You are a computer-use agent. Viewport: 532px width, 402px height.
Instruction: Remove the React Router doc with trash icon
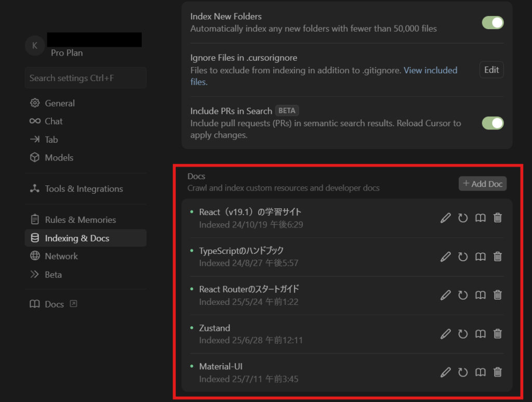(x=498, y=295)
